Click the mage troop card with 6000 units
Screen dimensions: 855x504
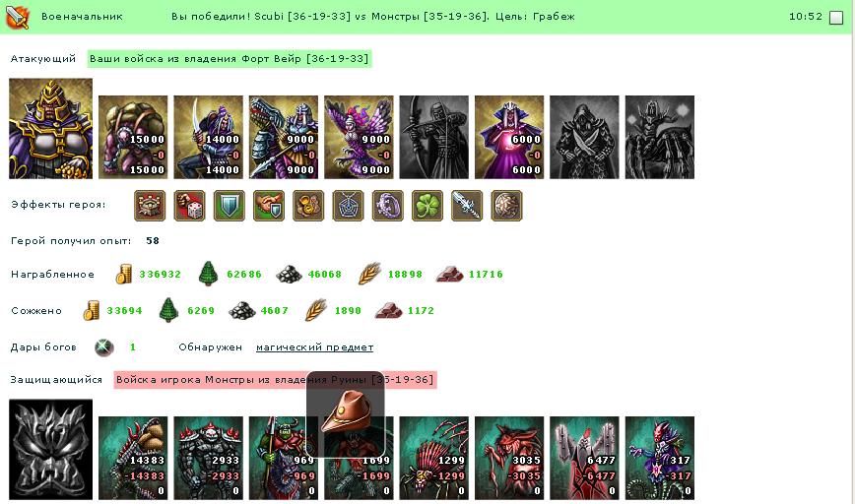pos(509,137)
